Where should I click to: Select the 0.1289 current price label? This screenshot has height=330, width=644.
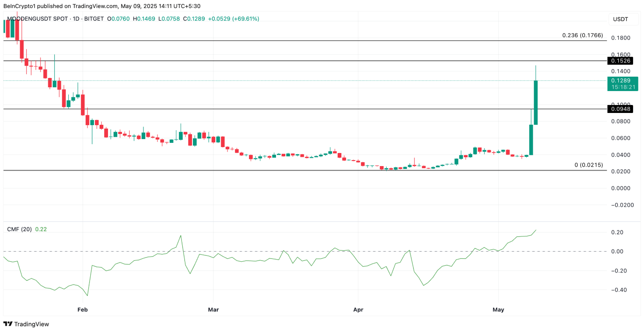623,80
